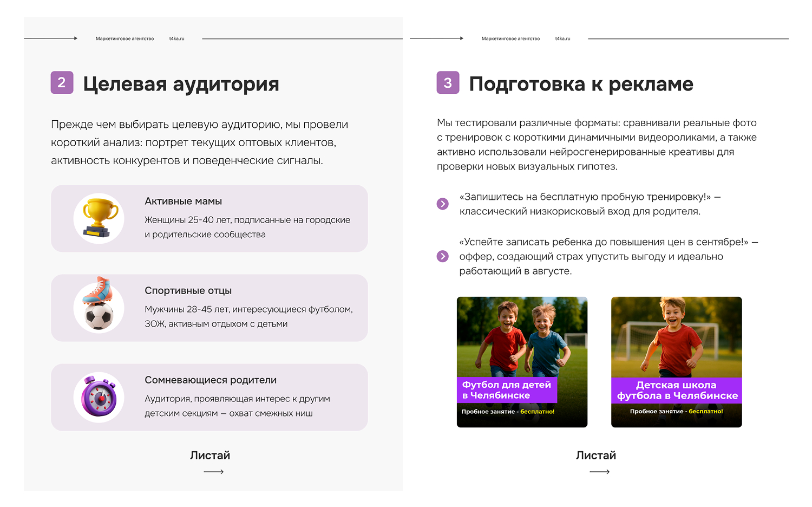Click the paragraph starting Мы тестировали различные форматы
This screenshot has height=507, width=812.
(x=597, y=145)
